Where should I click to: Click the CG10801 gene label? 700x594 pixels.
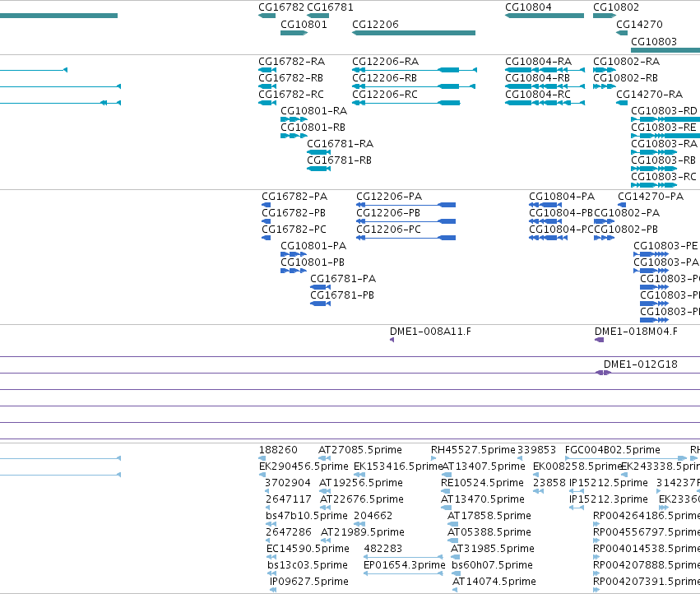[x=304, y=25]
